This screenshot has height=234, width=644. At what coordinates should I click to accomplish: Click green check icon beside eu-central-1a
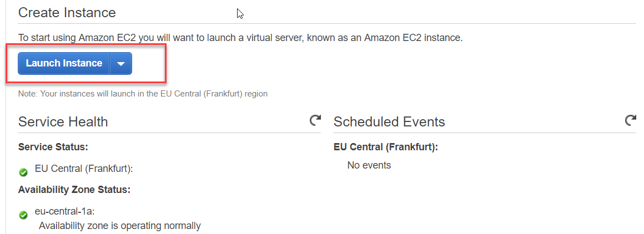[x=23, y=215]
